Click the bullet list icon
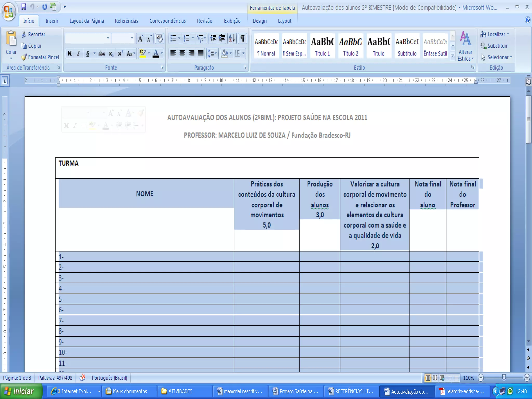 coord(173,39)
